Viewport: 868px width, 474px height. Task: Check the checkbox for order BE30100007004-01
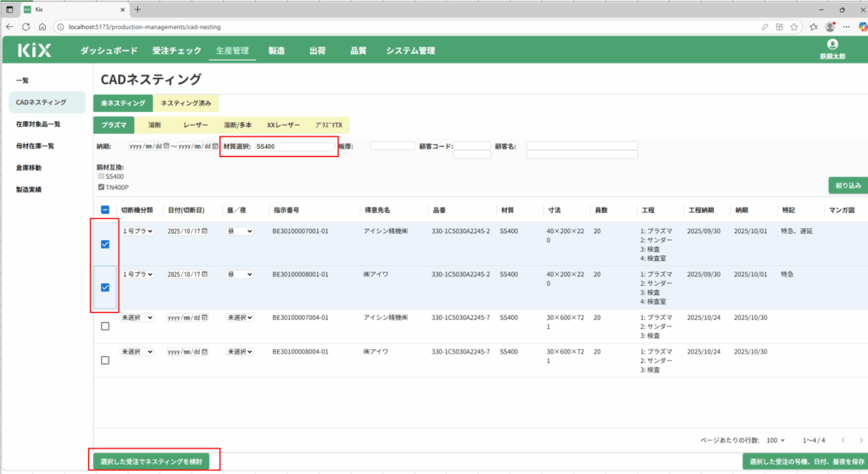[104, 326]
